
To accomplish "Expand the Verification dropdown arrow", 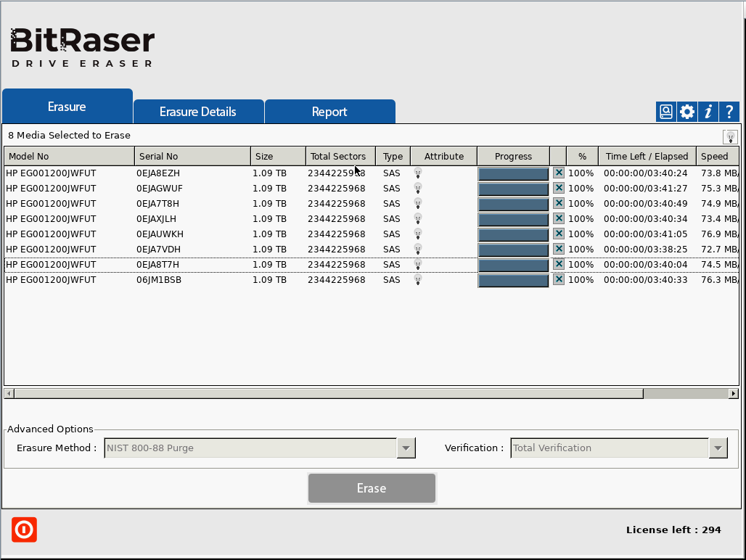I will [x=718, y=448].
